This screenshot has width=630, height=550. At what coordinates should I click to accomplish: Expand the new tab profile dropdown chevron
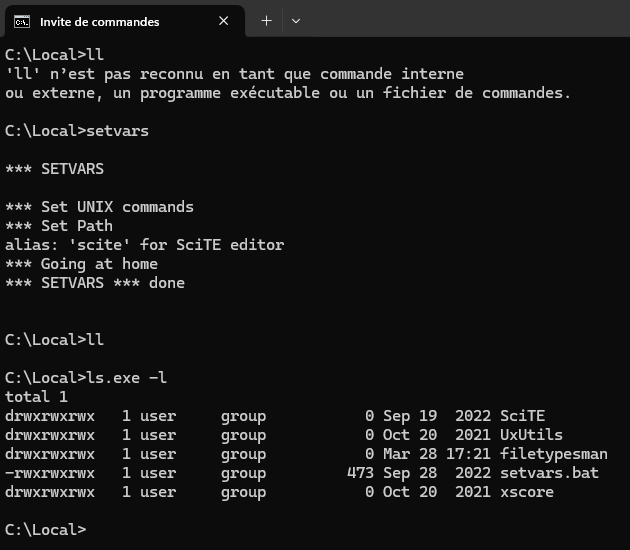[296, 21]
